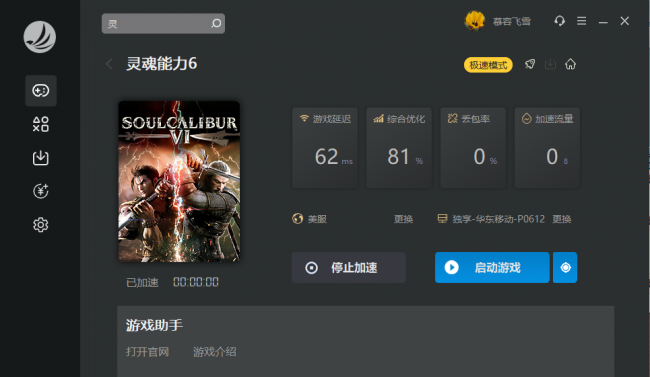Toggle the 极速模式 speed mode badge

(488, 65)
